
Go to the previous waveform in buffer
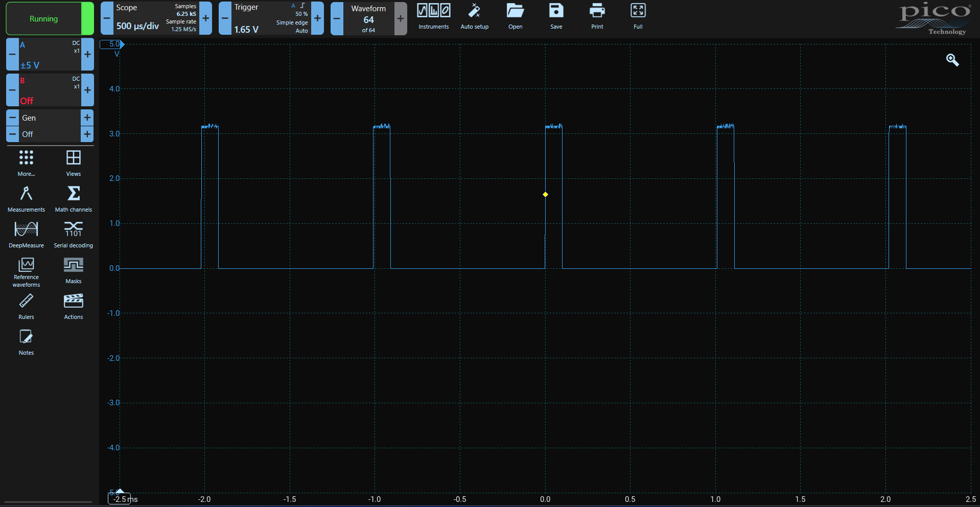pyautogui.click(x=337, y=18)
